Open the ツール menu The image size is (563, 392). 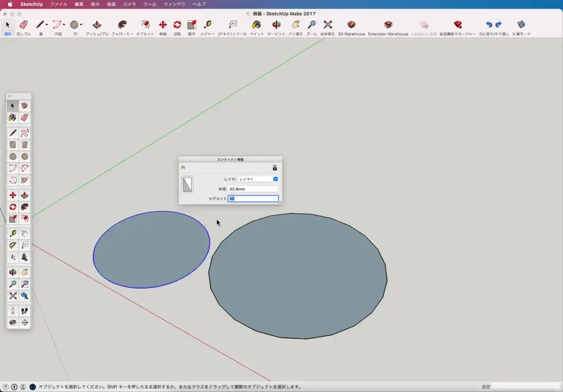(150, 4)
